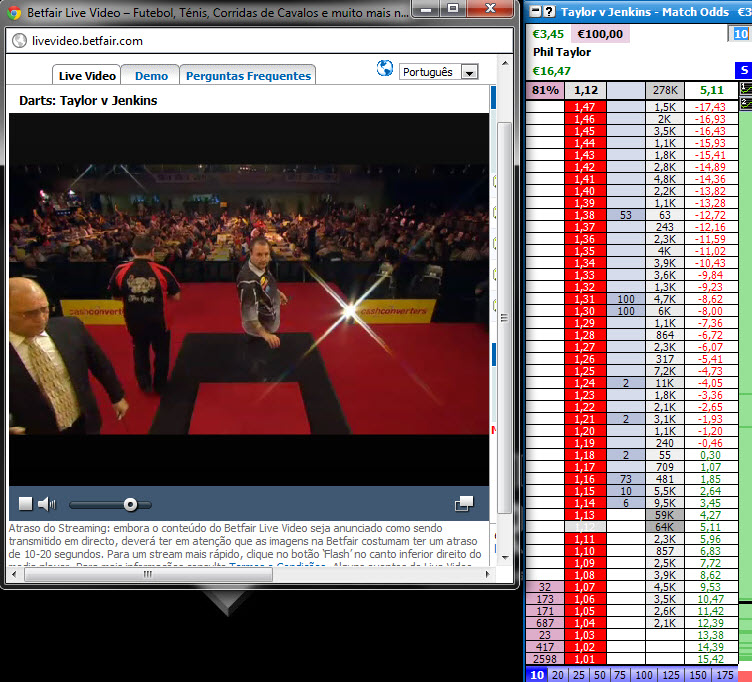
Task: Open the globe language icon
Action: click(x=385, y=69)
